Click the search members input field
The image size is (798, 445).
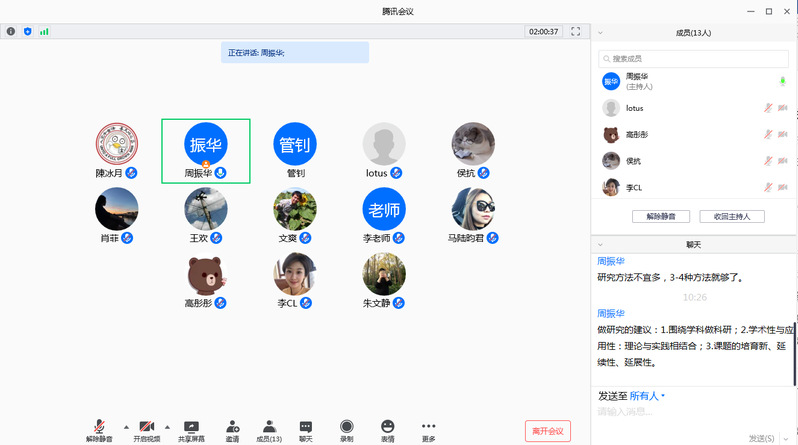click(693, 59)
